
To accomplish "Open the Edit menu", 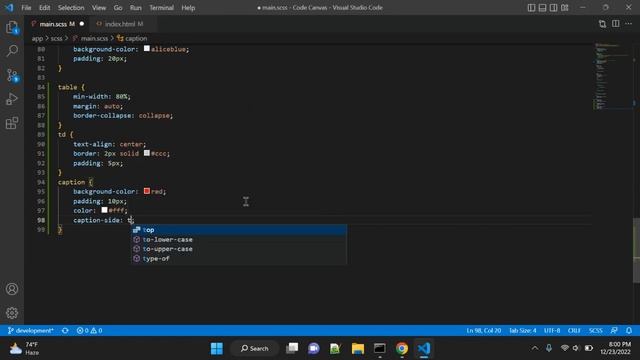I will pos(44,8).
